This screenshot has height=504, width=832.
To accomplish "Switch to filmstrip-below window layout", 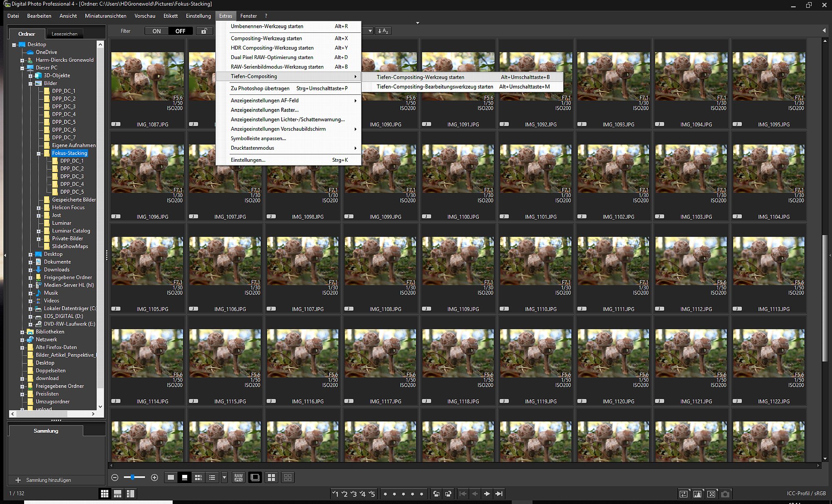I will pos(118,494).
